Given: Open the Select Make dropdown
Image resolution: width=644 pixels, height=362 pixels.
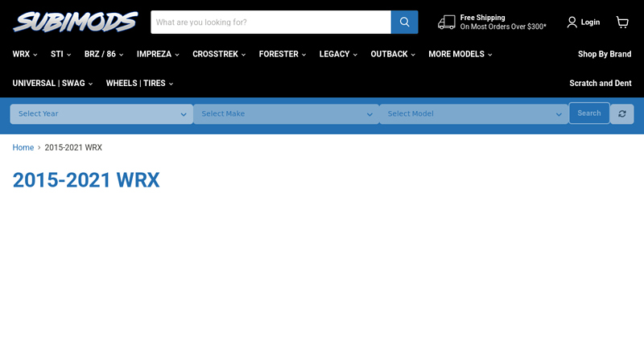Looking at the screenshot, I should (x=287, y=113).
